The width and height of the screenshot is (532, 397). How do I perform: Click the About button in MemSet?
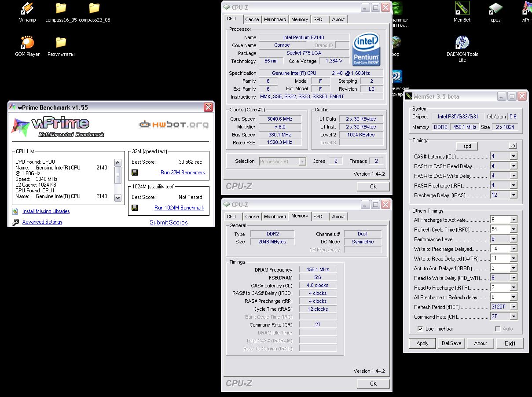[481, 343]
